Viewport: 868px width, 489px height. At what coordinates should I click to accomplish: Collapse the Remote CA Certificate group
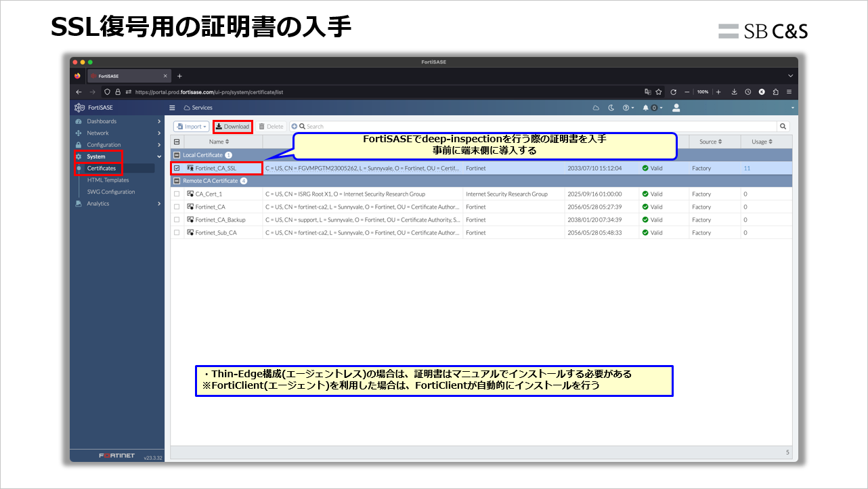pyautogui.click(x=175, y=180)
